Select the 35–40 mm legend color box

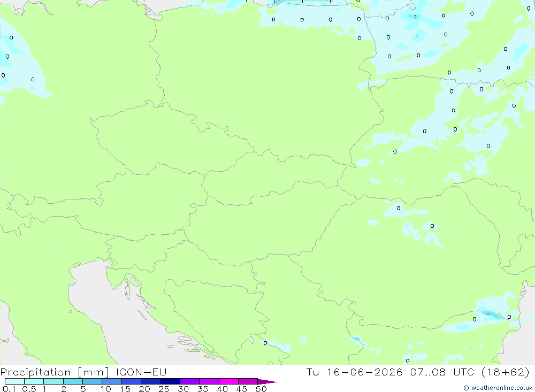click(x=209, y=381)
